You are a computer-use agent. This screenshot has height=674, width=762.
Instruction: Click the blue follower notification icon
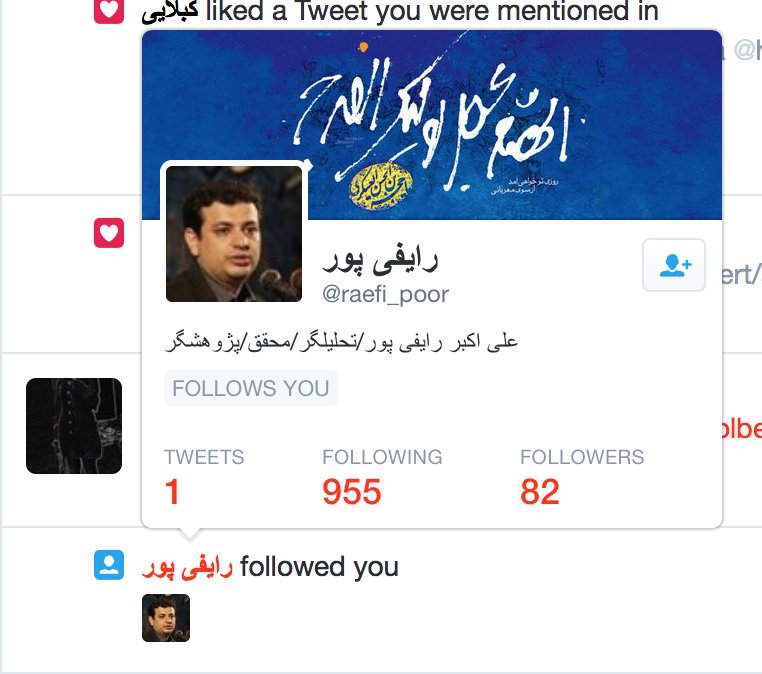pyautogui.click(x=109, y=565)
